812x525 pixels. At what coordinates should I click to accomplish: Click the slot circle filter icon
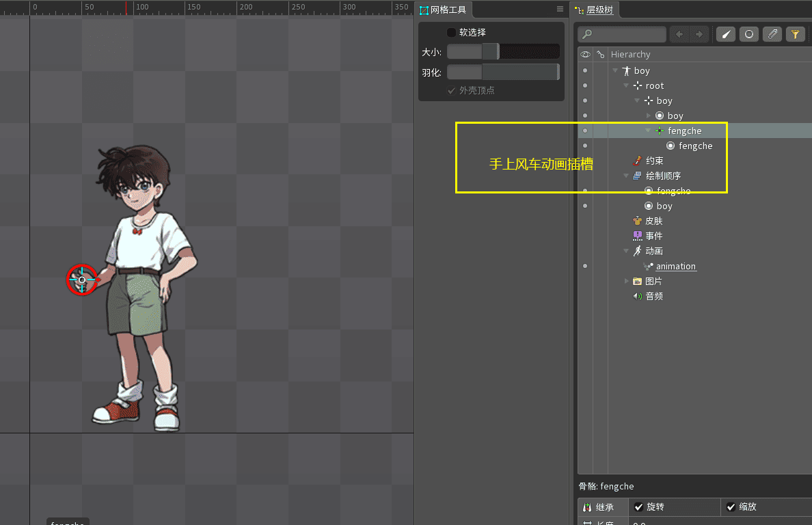click(x=749, y=34)
